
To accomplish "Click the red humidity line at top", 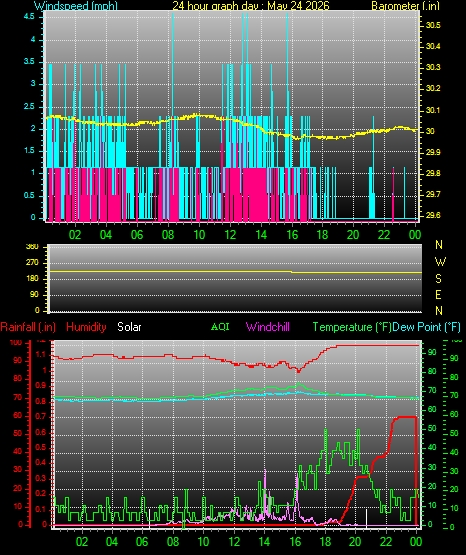I will (236, 358).
